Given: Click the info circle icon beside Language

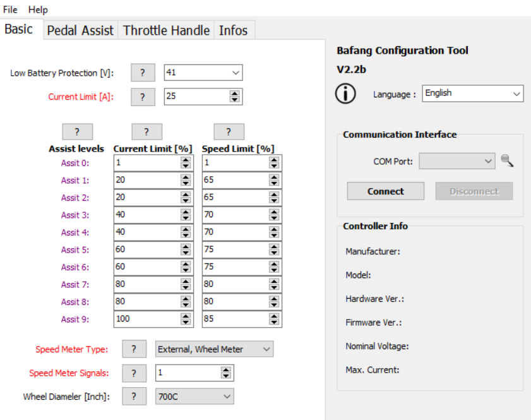Looking at the screenshot, I should pos(345,93).
